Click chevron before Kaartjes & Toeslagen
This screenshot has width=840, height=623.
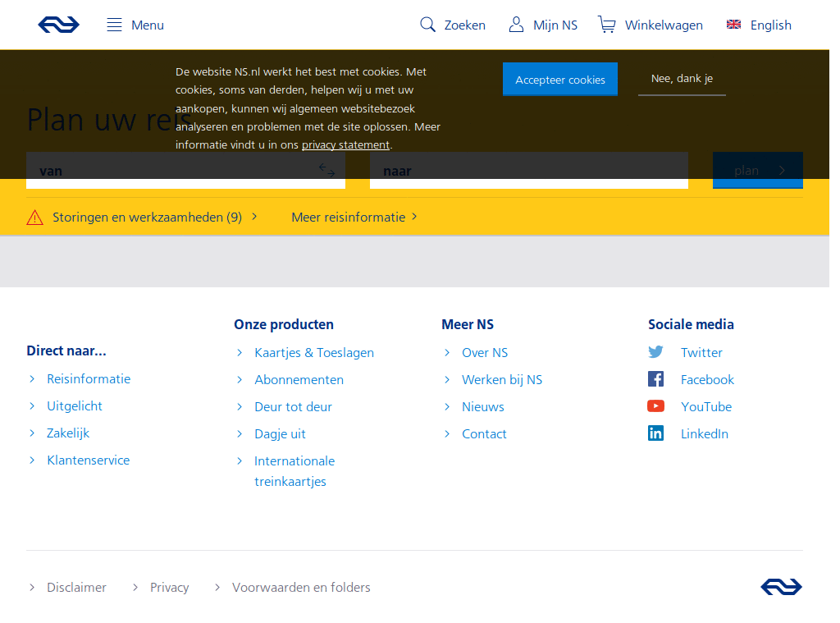240,353
